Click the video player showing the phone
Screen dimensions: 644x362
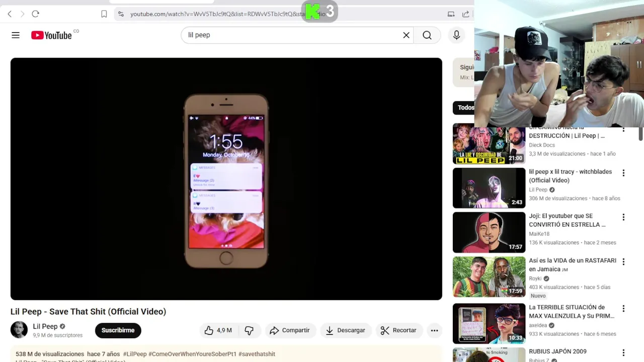tap(226, 179)
